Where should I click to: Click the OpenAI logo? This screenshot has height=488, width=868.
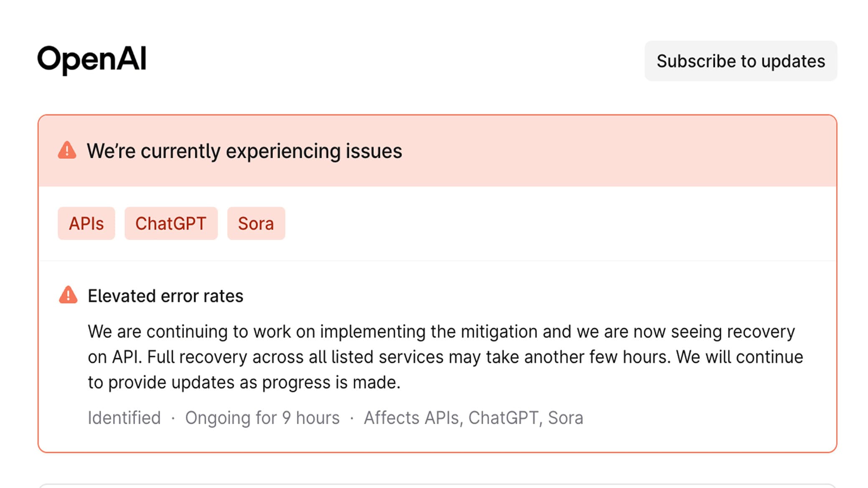pyautogui.click(x=92, y=59)
